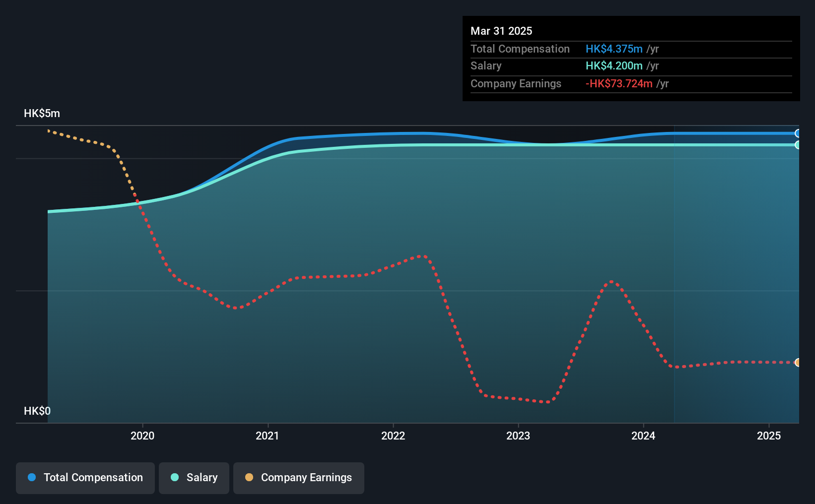Toggle the Company Earnings legend button
Viewport: 815px width, 504px height.
pos(299,478)
